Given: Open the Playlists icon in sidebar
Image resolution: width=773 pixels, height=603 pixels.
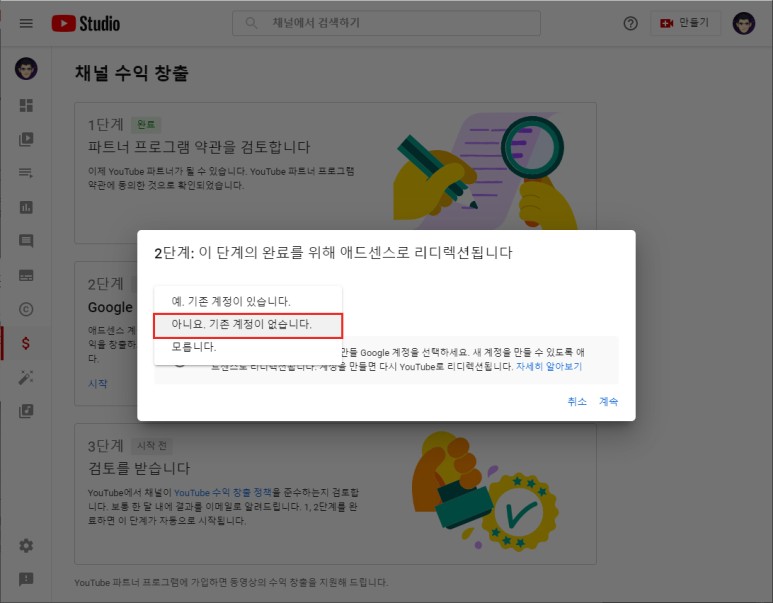Looking at the screenshot, I should click(x=26, y=173).
